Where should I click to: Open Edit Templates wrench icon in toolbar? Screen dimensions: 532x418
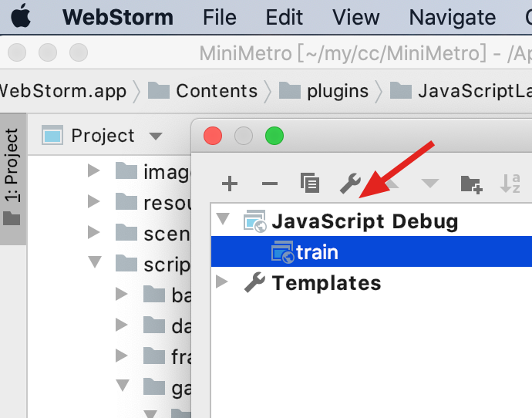[350, 184]
